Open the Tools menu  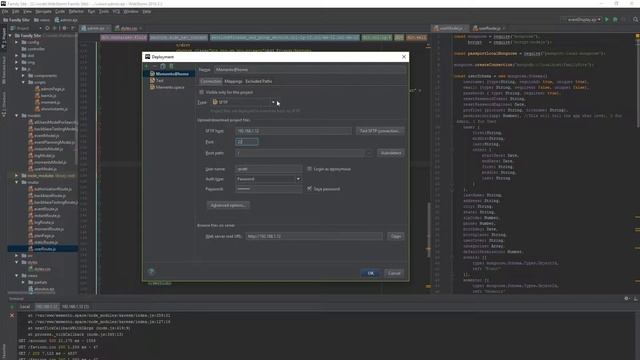[104, 11]
